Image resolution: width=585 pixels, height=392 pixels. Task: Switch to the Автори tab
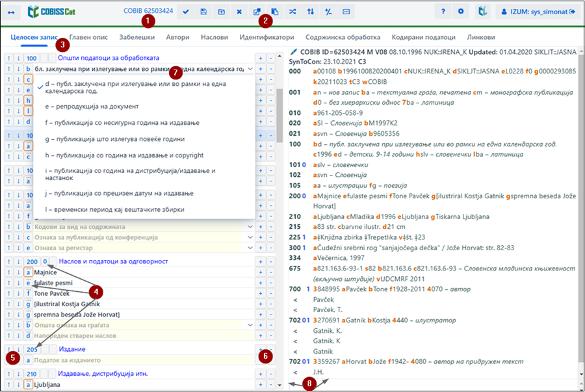177,37
